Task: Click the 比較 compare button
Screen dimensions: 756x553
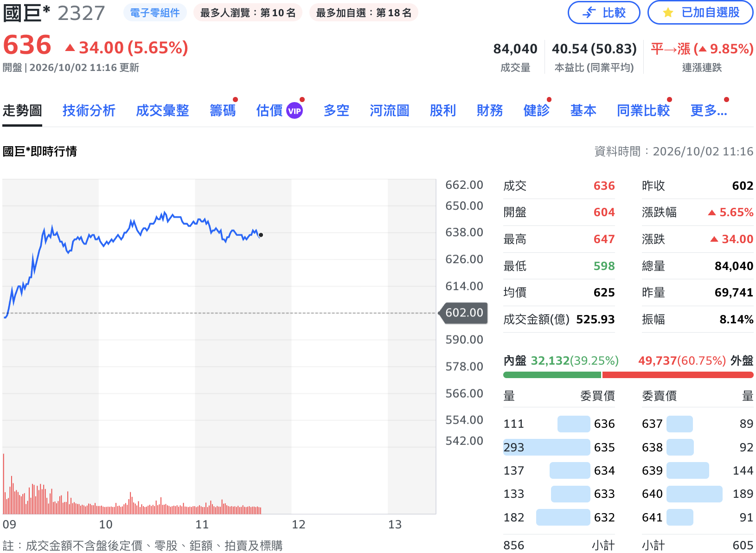Action: tap(604, 13)
